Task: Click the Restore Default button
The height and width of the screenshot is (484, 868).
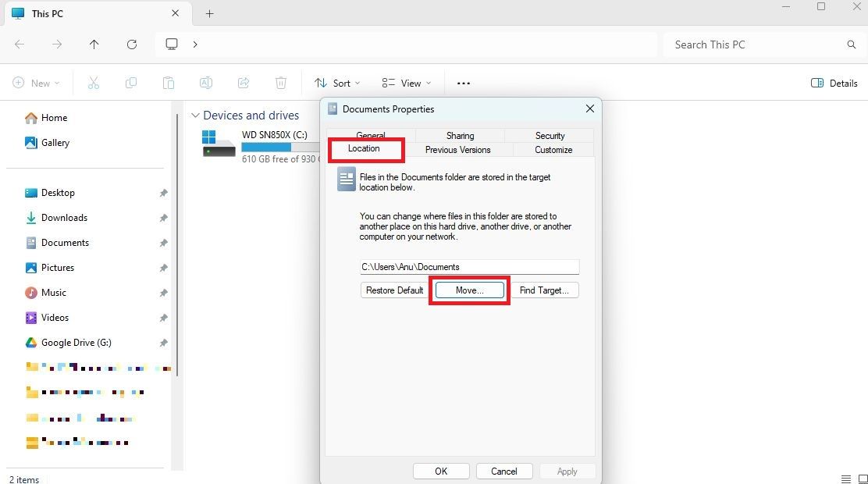Action: 395,290
